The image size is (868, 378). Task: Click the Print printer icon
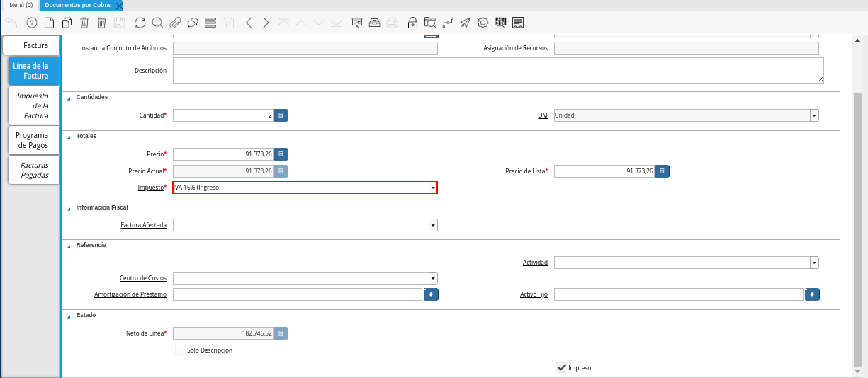click(392, 23)
